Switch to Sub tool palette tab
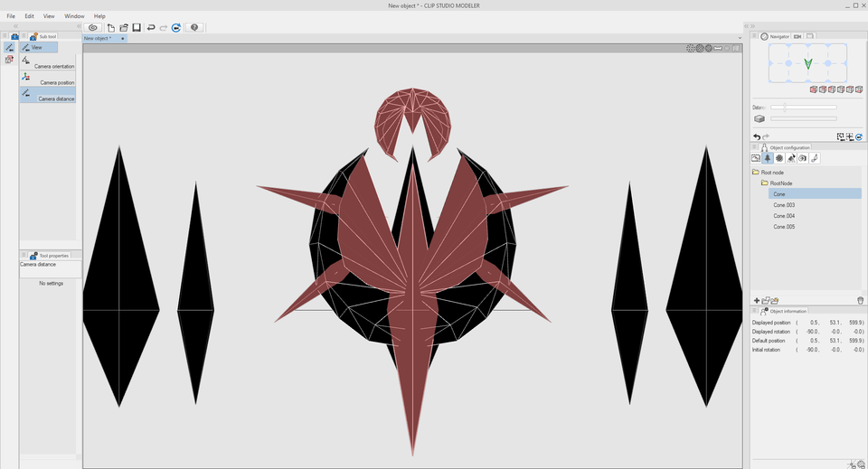The height and width of the screenshot is (469, 868). coord(43,36)
